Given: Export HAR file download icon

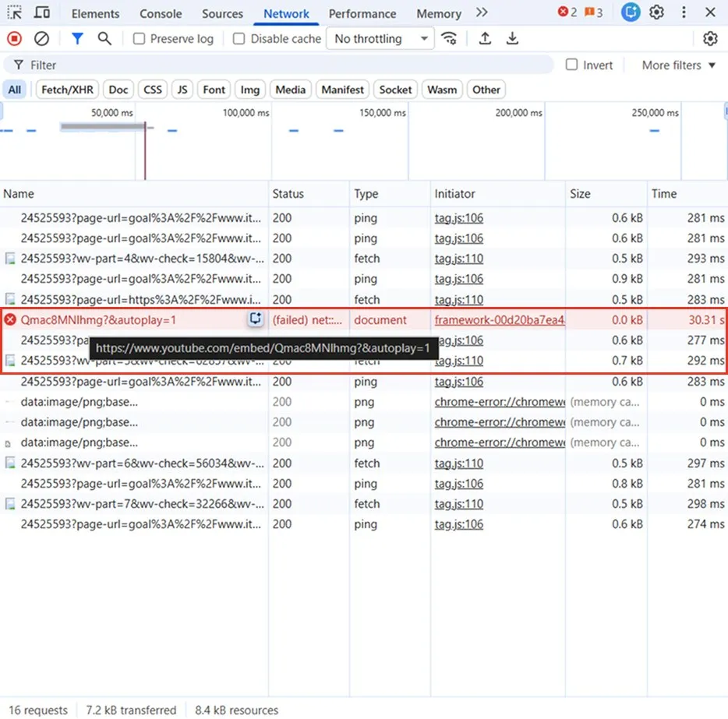Looking at the screenshot, I should click(512, 38).
